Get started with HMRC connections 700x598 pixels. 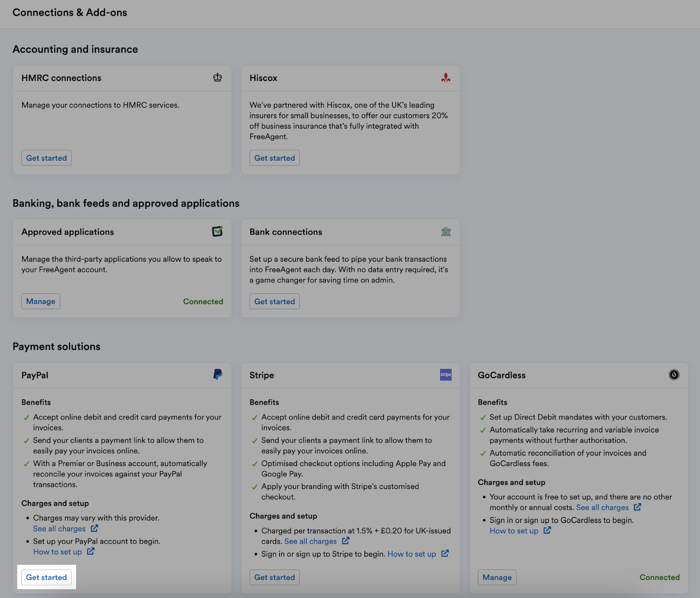tap(46, 158)
